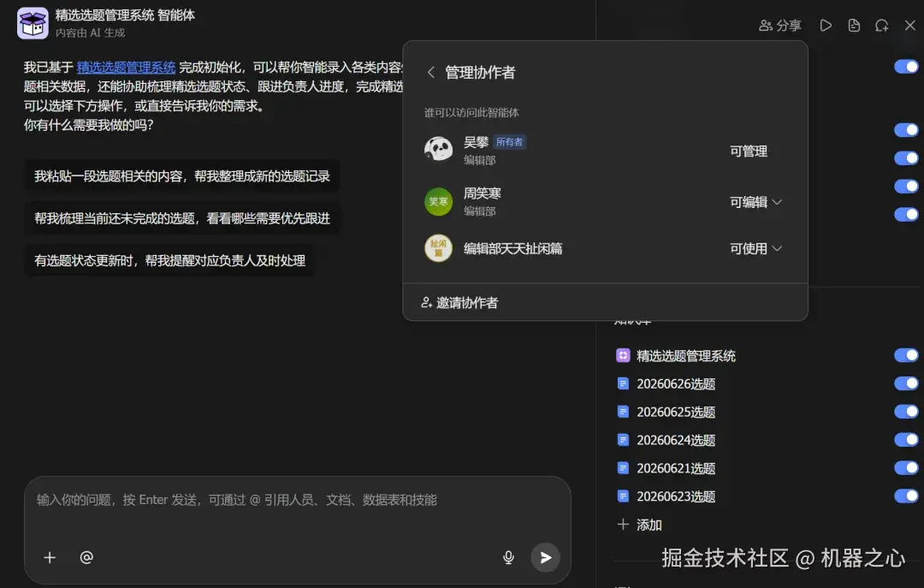Click the play/run icon in top bar

click(x=826, y=26)
